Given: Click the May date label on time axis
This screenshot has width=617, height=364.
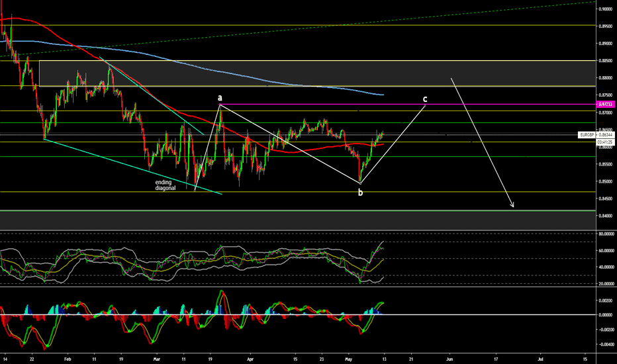Looking at the screenshot, I should [348, 359].
